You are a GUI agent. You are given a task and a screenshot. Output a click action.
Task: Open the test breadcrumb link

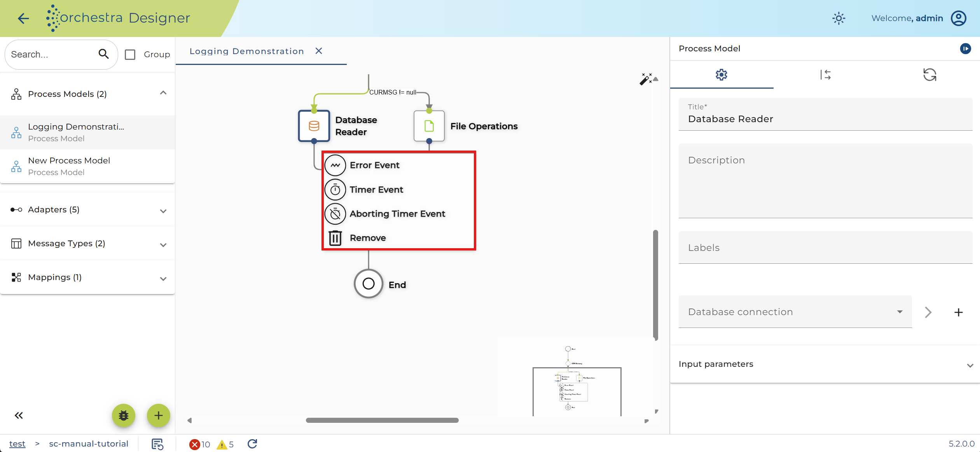tap(17, 444)
